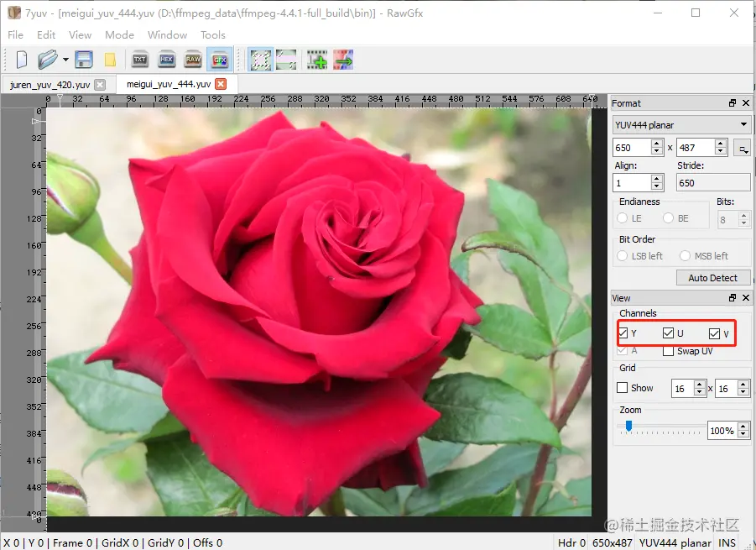
Task: Click the yellow note toolbar icon
Action: coord(111,60)
